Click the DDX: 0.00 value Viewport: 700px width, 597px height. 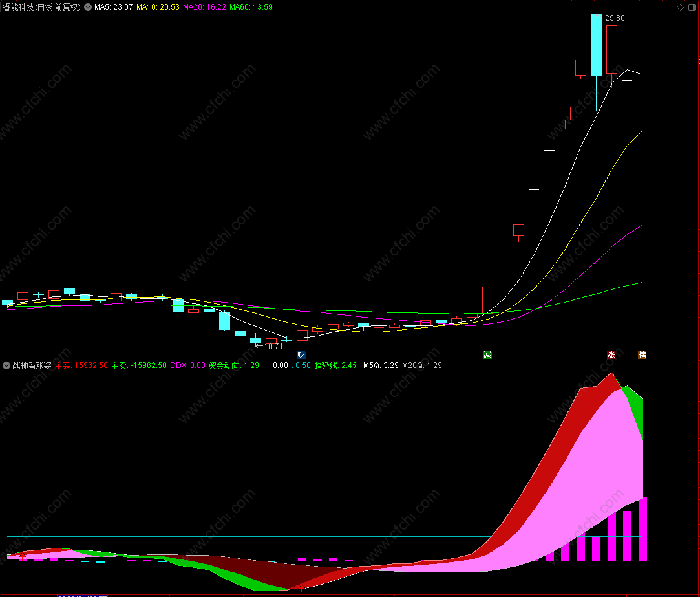[187, 365]
